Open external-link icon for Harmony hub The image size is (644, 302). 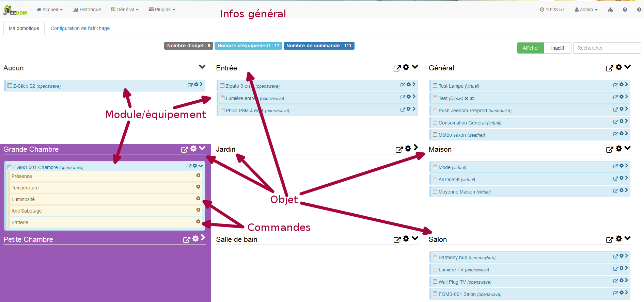coord(615,256)
